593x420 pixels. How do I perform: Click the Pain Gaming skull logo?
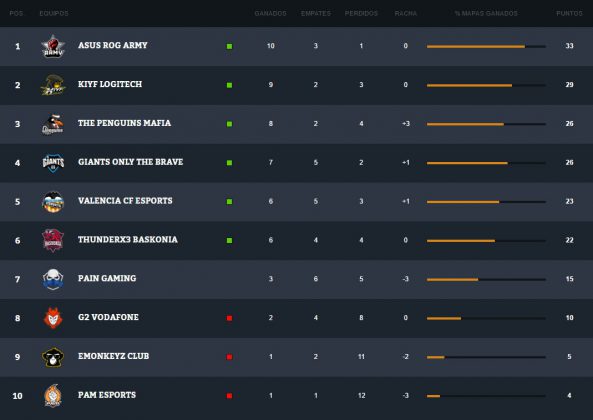click(x=53, y=279)
